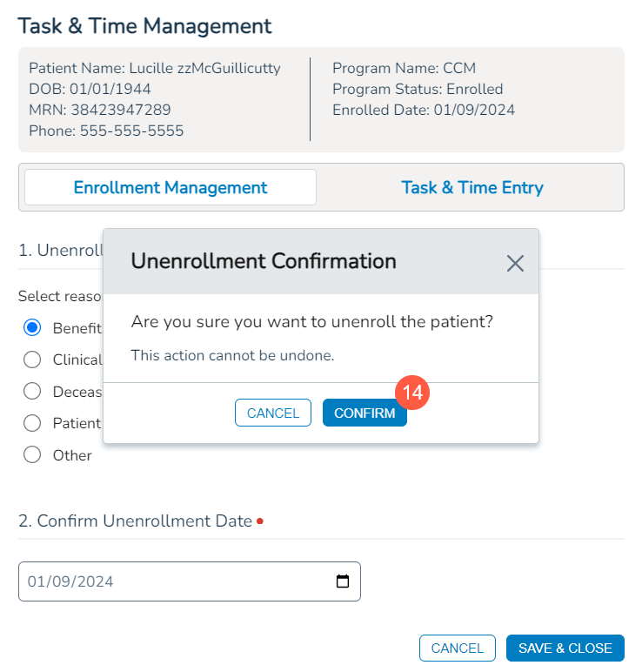Choose the Clinical unenrollment reason
The width and height of the screenshot is (642, 672).
point(32,360)
